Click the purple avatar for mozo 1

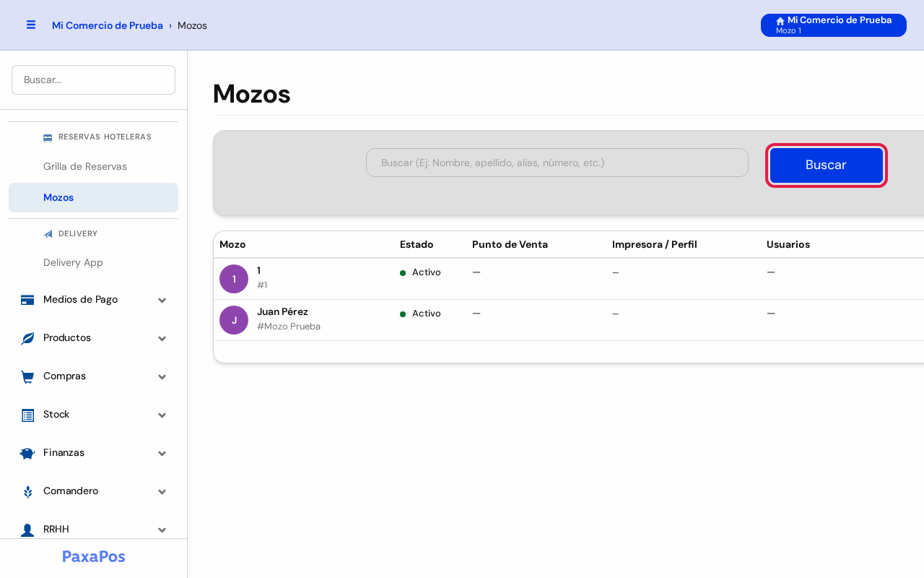[234, 279]
